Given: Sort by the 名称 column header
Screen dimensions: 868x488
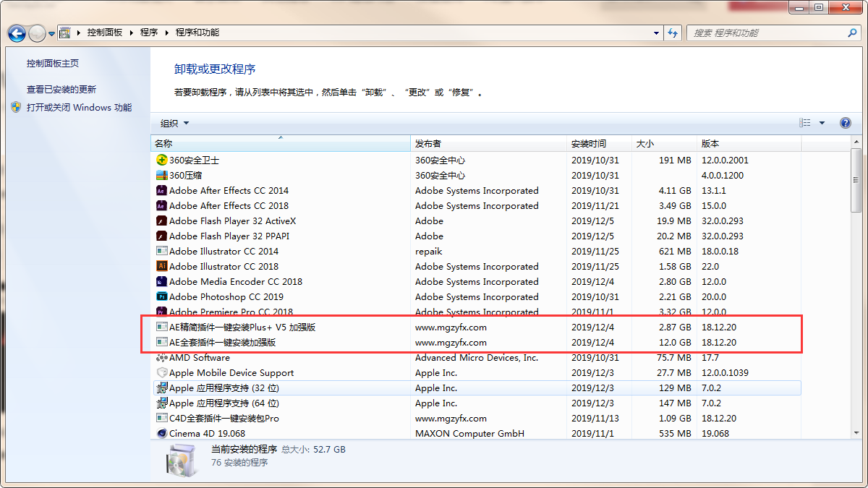Looking at the screenshot, I should point(281,143).
